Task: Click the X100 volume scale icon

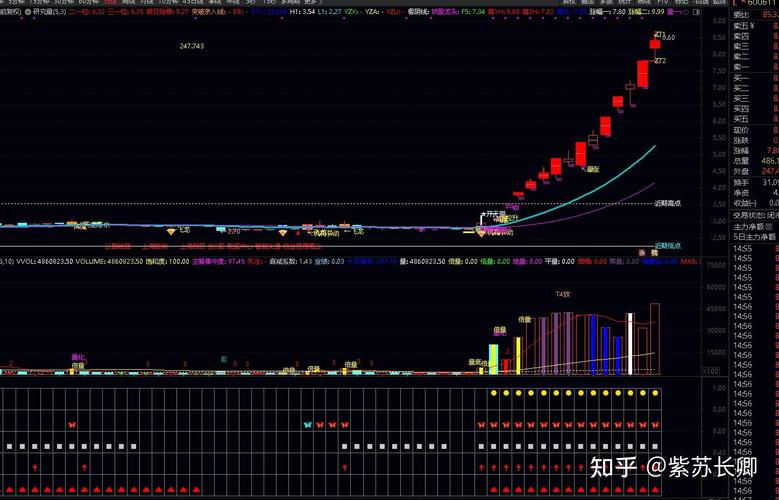Action: (712, 370)
